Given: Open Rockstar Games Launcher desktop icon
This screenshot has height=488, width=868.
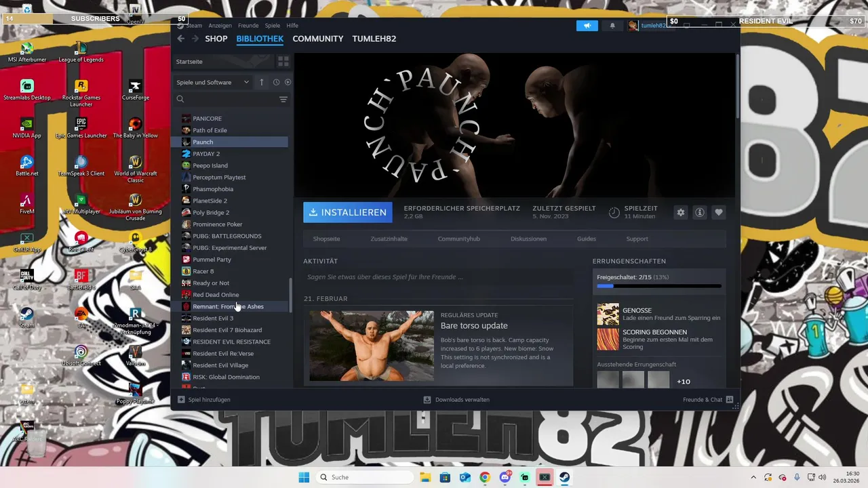Looking at the screenshot, I should click(81, 94).
